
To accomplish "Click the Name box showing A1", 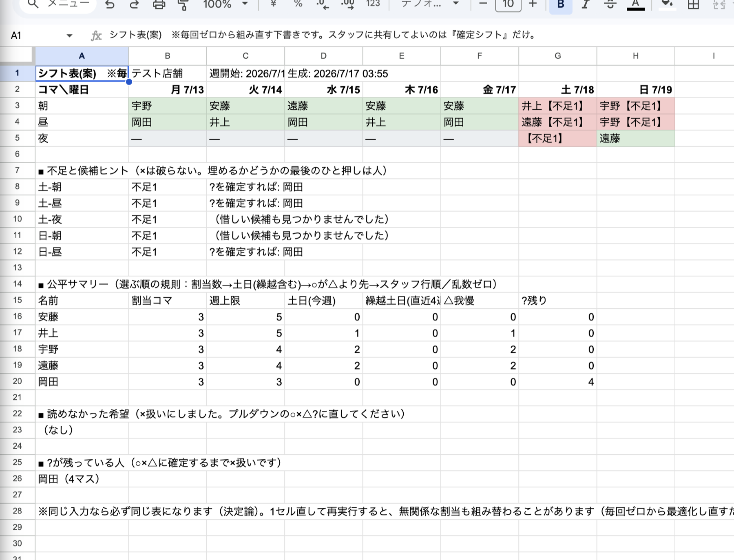I will pyautogui.click(x=35, y=35).
